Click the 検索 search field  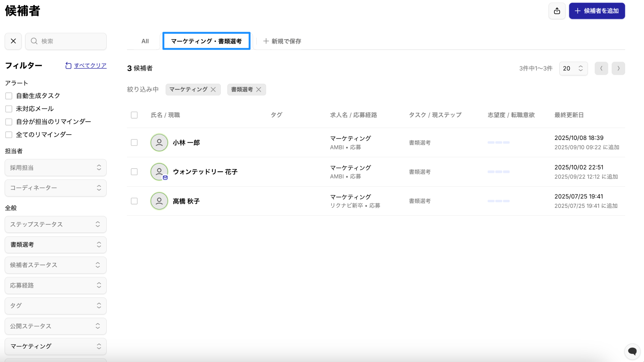coord(66,41)
